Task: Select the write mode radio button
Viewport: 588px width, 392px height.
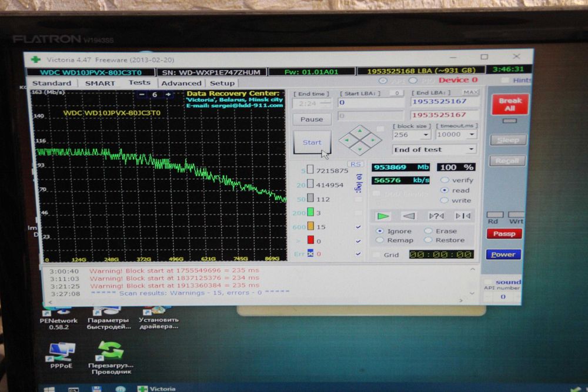Action: tap(445, 200)
